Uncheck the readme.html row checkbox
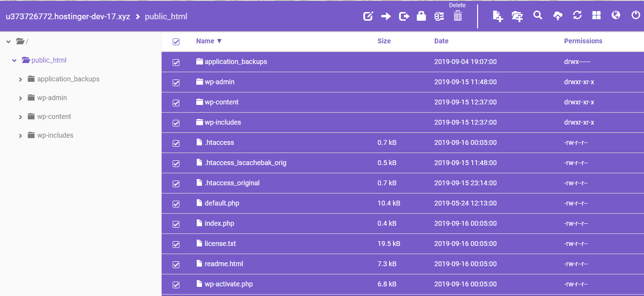The image size is (644, 296). coord(176,265)
